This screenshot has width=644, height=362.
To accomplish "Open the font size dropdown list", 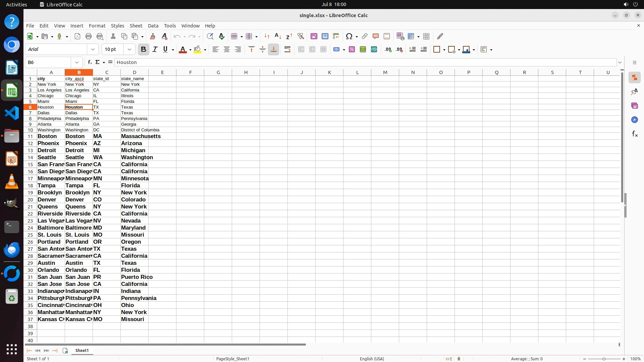I will point(129,50).
